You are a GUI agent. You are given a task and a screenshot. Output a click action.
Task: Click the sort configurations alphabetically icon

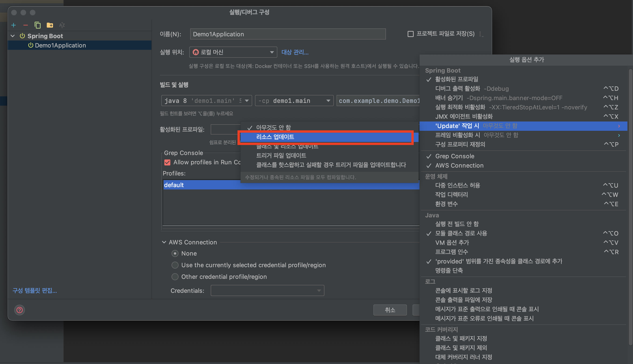pyautogui.click(x=62, y=25)
